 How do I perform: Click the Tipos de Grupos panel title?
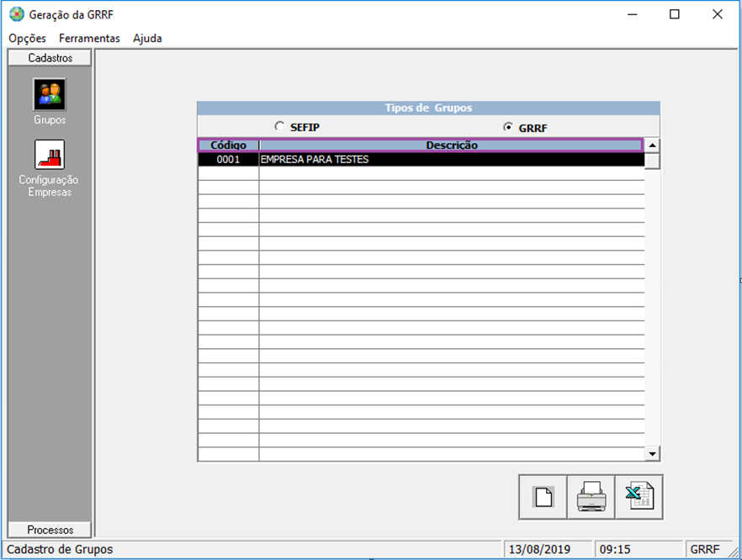[x=428, y=108]
